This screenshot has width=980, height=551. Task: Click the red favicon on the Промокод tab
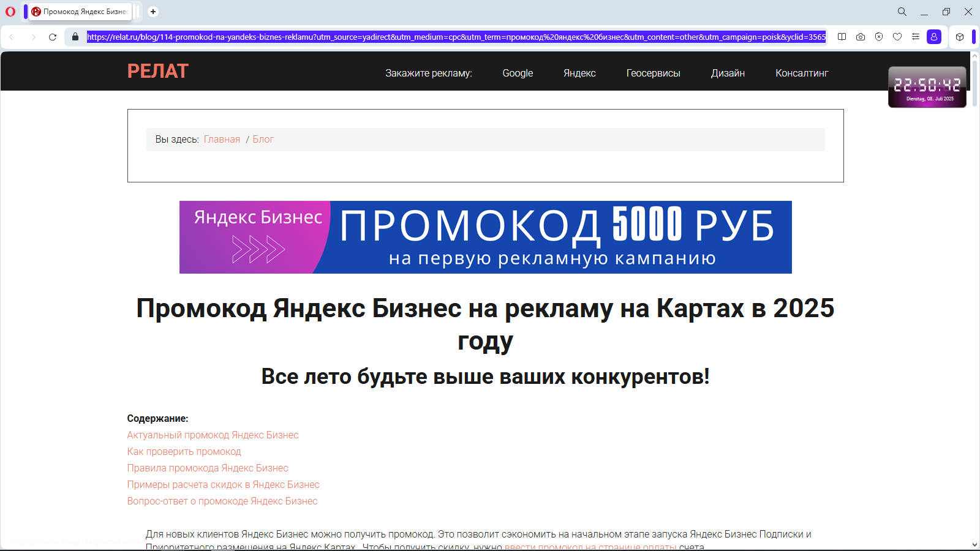pos(36,12)
